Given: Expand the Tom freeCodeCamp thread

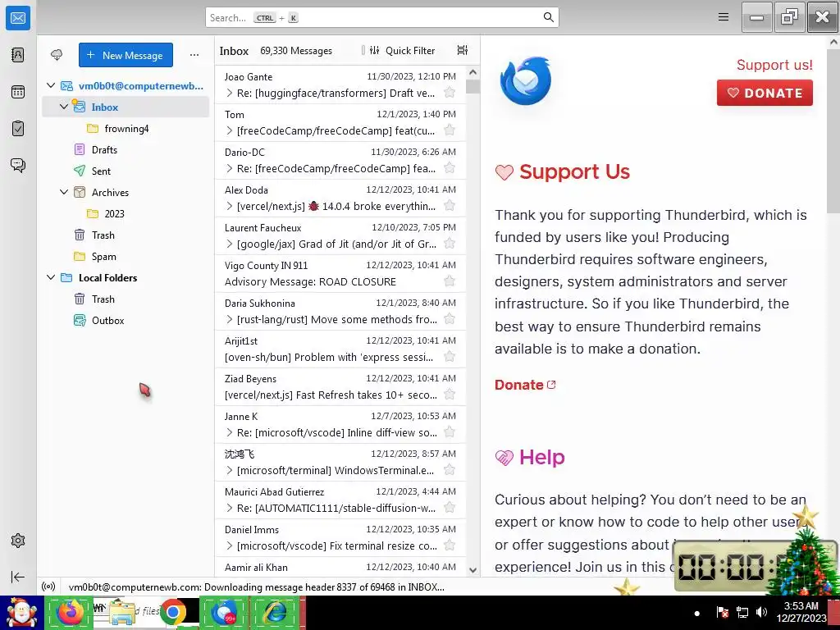Looking at the screenshot, I should [230, 130].
